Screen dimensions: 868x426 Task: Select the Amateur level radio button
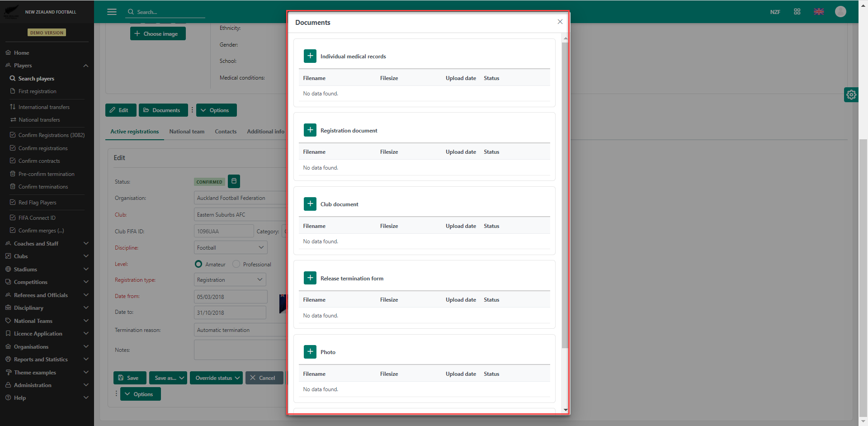coord(198,264)
